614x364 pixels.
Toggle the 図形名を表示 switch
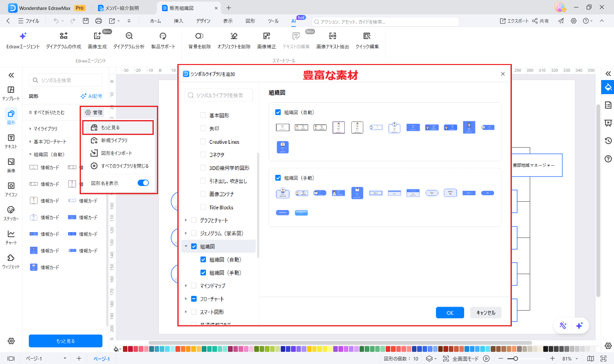[143, 183]
